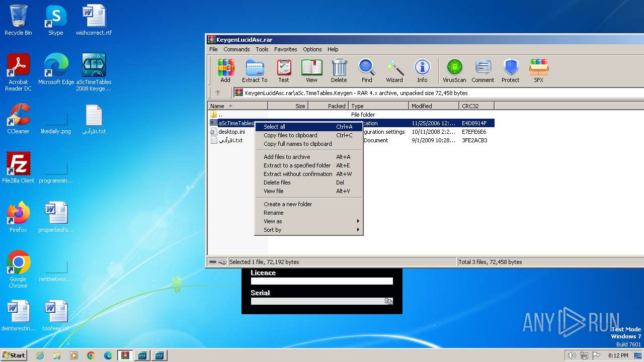
Task: Open the Wizard tool
Action: click(394, 70)
